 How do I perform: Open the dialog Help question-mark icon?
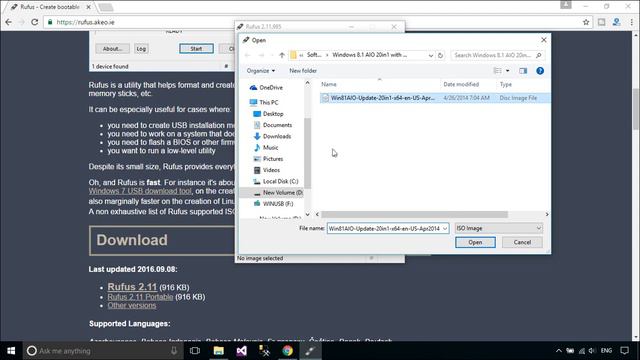coord(540,71)
